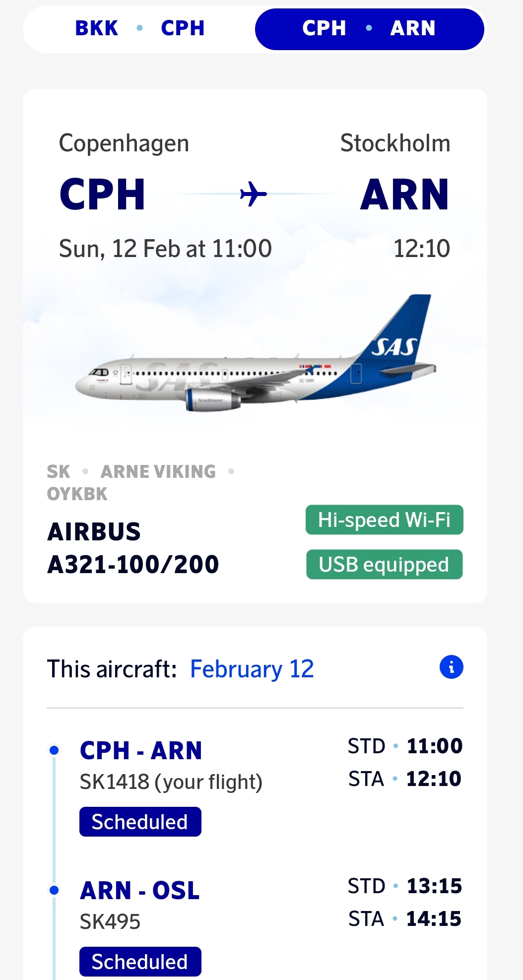Tap the Scheduled status for SK1418

tap(140, 822)
